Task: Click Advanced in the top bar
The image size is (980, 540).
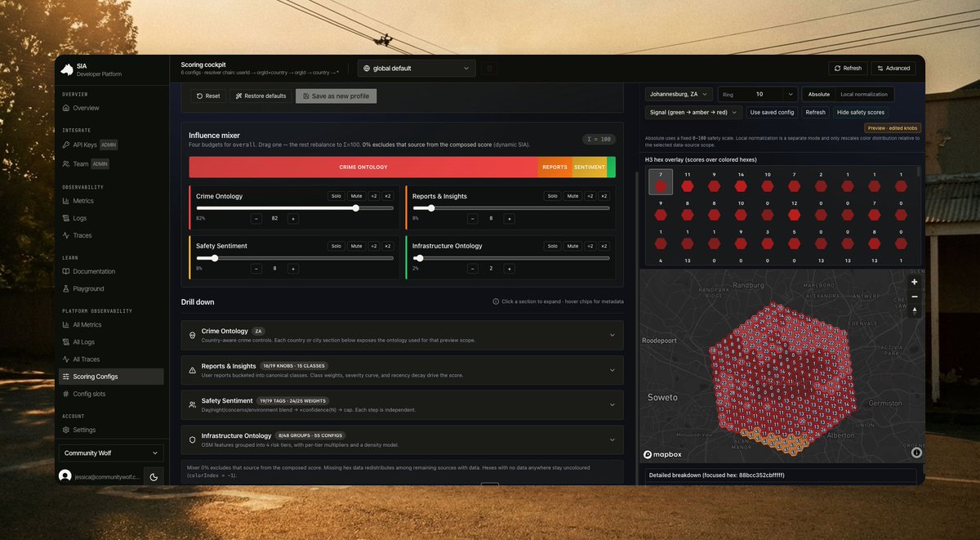Action: [x=893, y=69]
